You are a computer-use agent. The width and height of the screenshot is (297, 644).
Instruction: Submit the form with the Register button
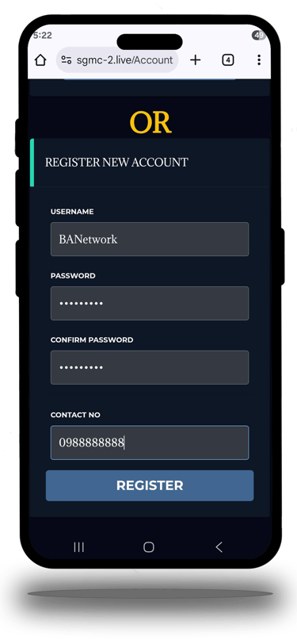(150, 485)
